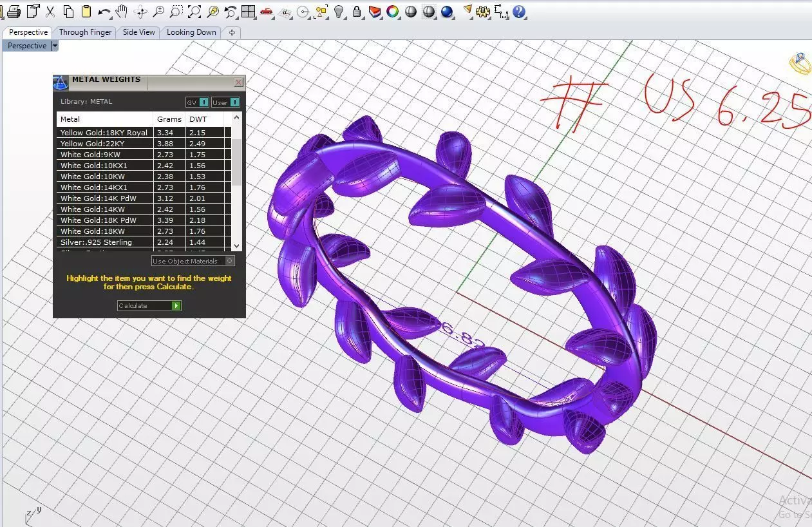Click the shaded viewport sphere icon
The width and height of the screenshot is (812, 527).
411,12
